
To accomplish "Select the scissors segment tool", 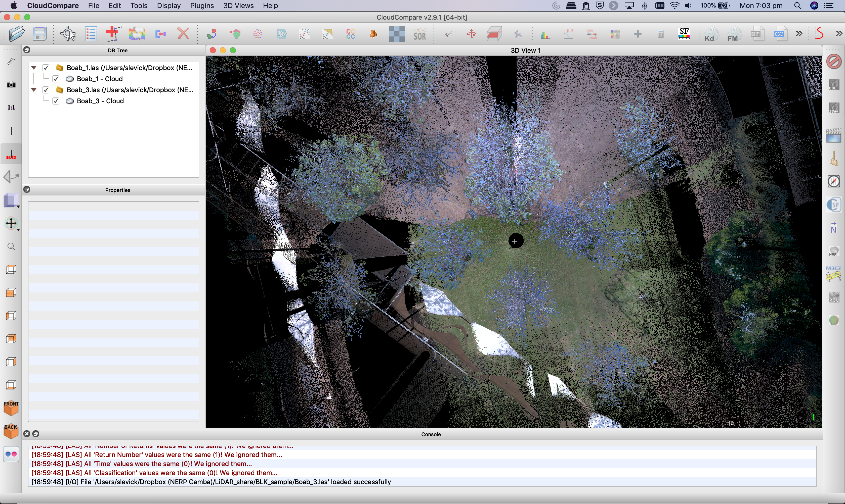I will click(x=448, y=34).
